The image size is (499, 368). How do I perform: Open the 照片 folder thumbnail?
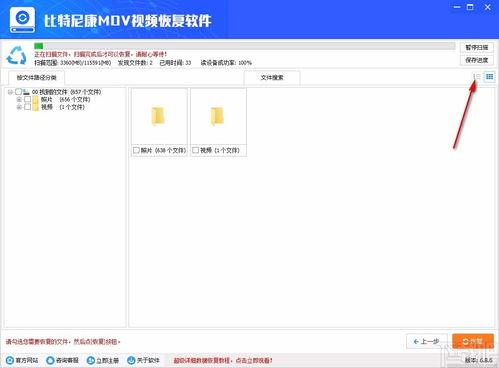pyautogui.click(x=158, y=116)
